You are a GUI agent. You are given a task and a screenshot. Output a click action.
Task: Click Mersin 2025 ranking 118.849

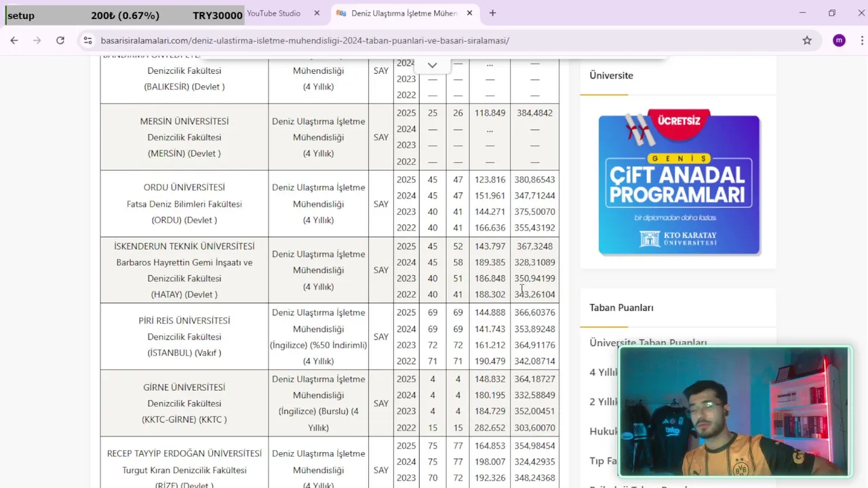point(490,113)
